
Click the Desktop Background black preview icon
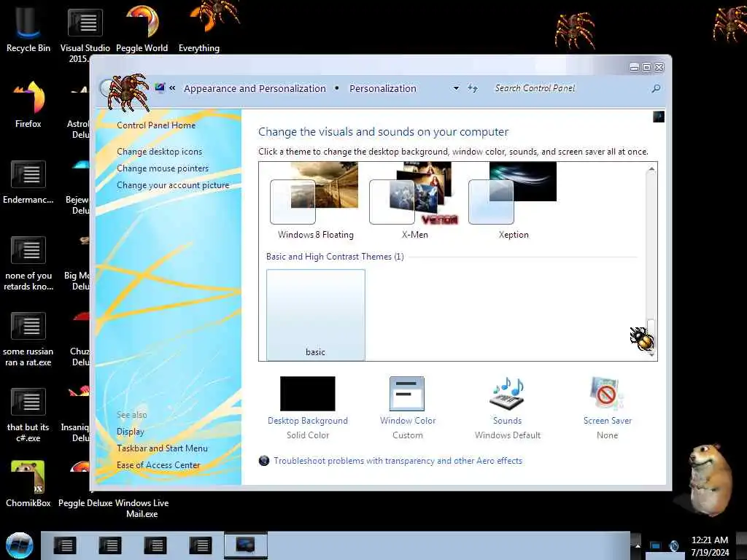click(308, 394)
